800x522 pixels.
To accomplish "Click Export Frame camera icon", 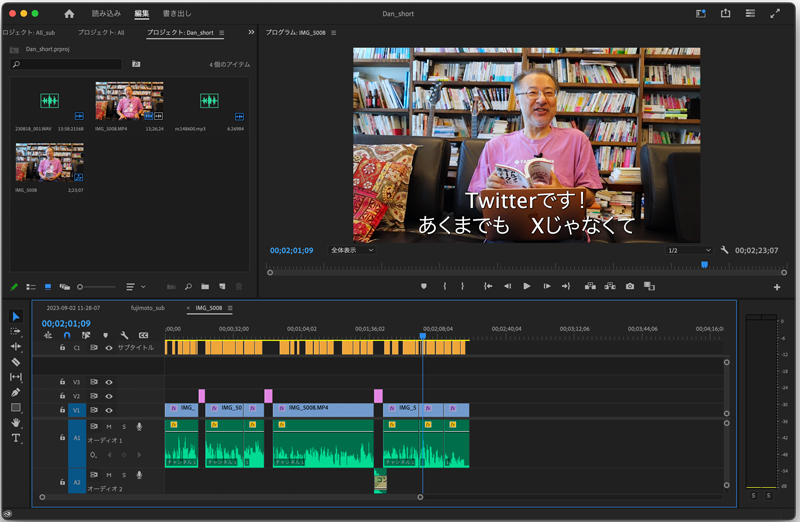I will (630, 286).
